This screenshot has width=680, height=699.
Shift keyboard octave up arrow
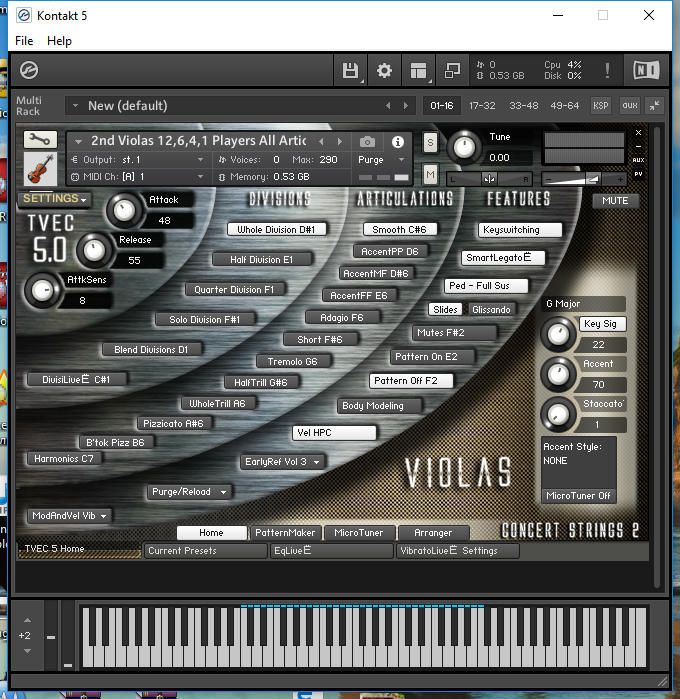[27, 620]
